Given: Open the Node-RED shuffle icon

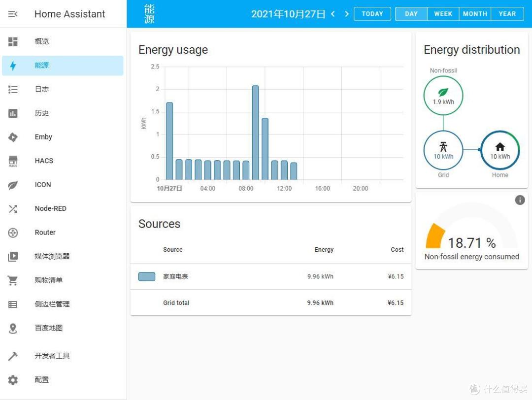Looking at the screenshot, I should pyautogui.click(x=13, y=209).
